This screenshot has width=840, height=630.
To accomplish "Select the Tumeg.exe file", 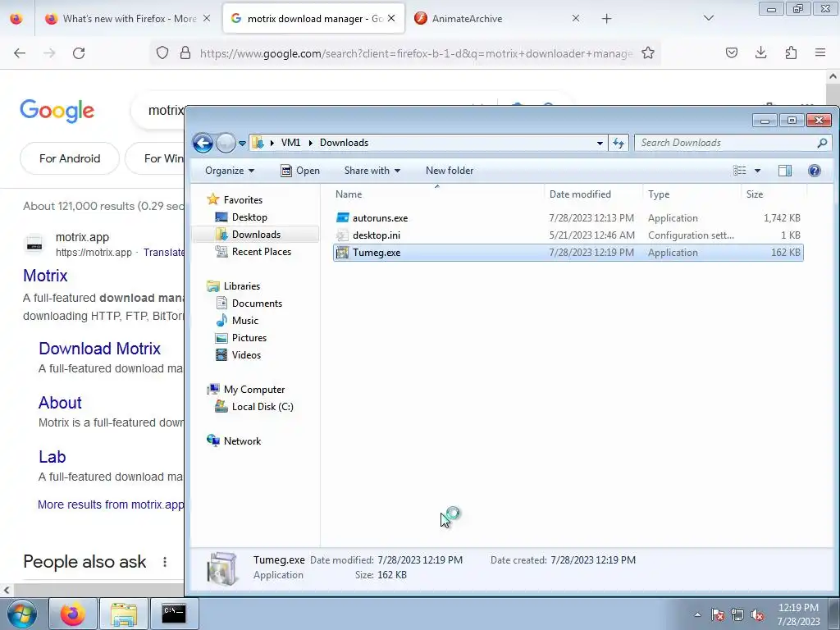I will pos(568,253).
